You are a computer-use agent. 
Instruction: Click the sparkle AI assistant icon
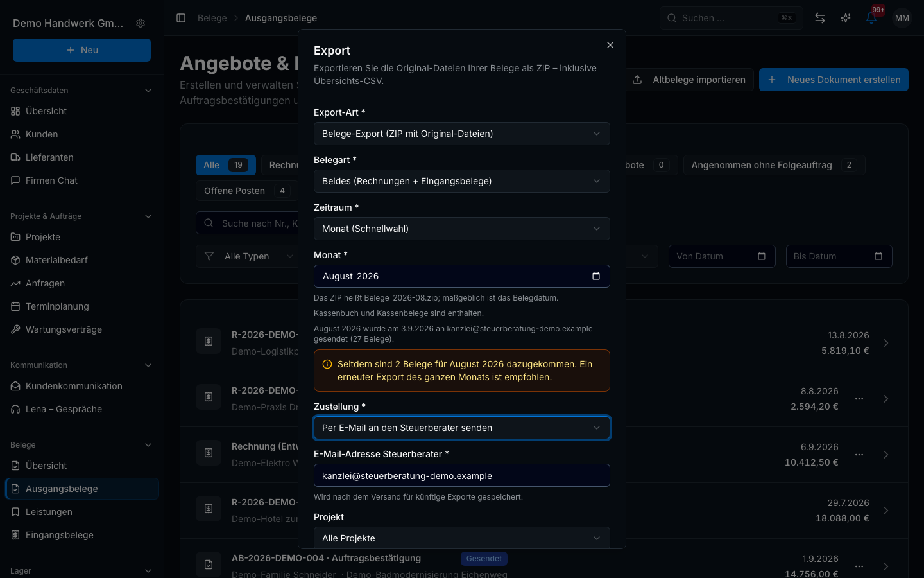pyautogui.click(x=846, y=18)
